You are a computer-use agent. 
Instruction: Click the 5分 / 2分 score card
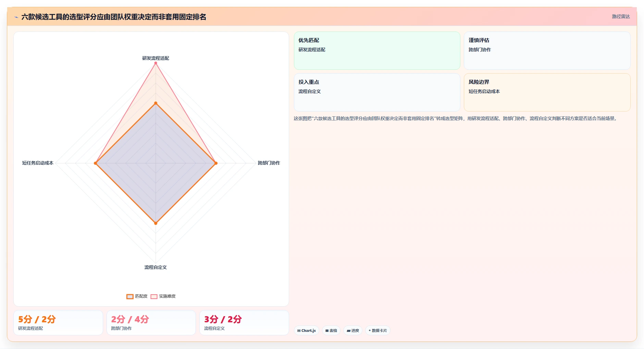58,323
